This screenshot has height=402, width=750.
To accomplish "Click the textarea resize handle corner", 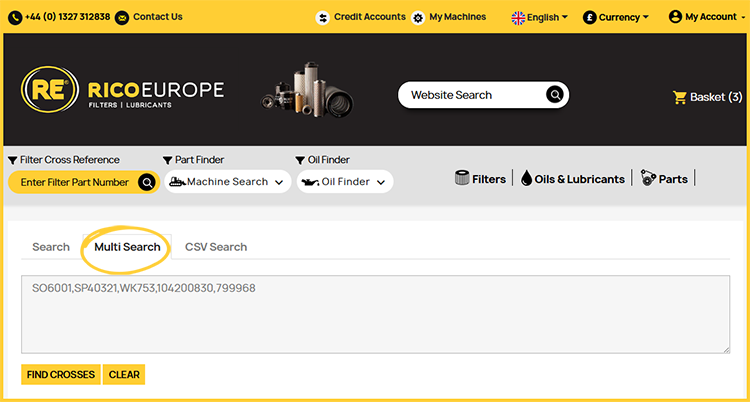I will [727, 350].
